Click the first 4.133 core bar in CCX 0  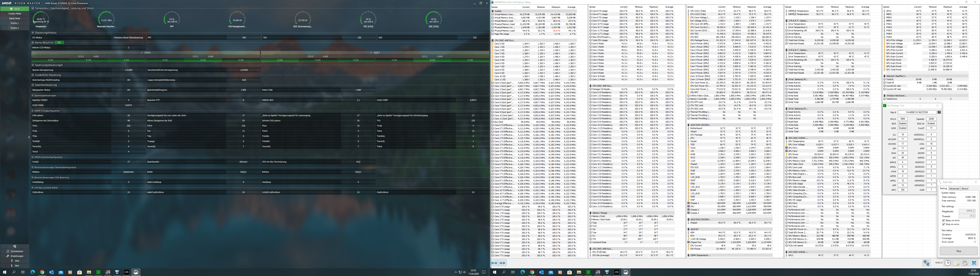(50, 60)
